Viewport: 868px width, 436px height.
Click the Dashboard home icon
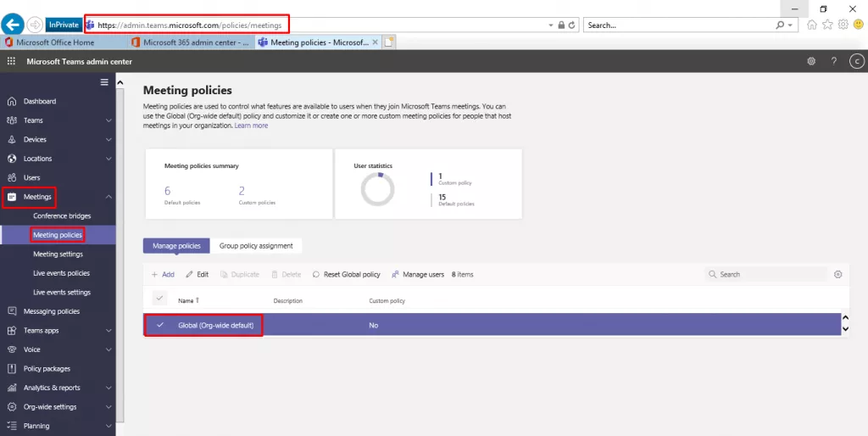click(12, 101)
